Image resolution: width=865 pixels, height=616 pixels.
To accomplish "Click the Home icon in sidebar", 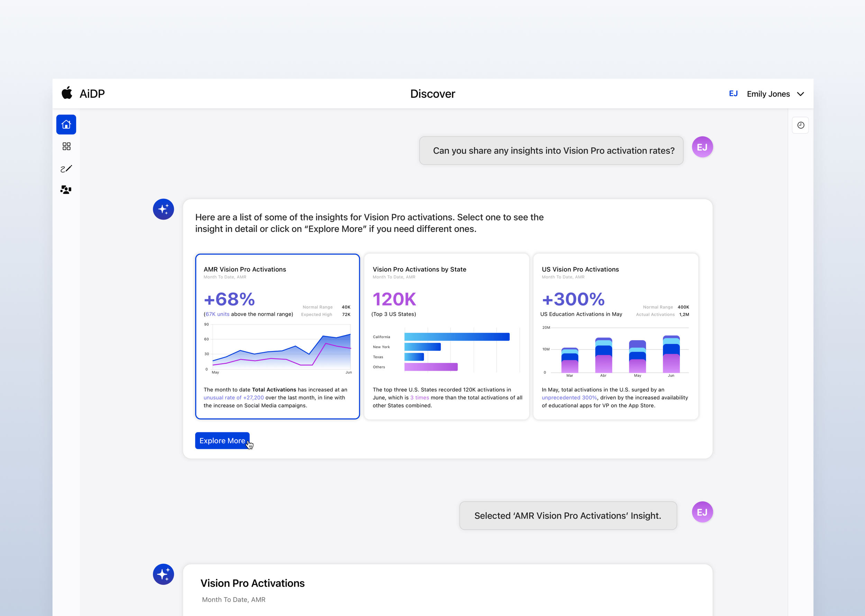I will pyautogui.click(x=66, y=125).
